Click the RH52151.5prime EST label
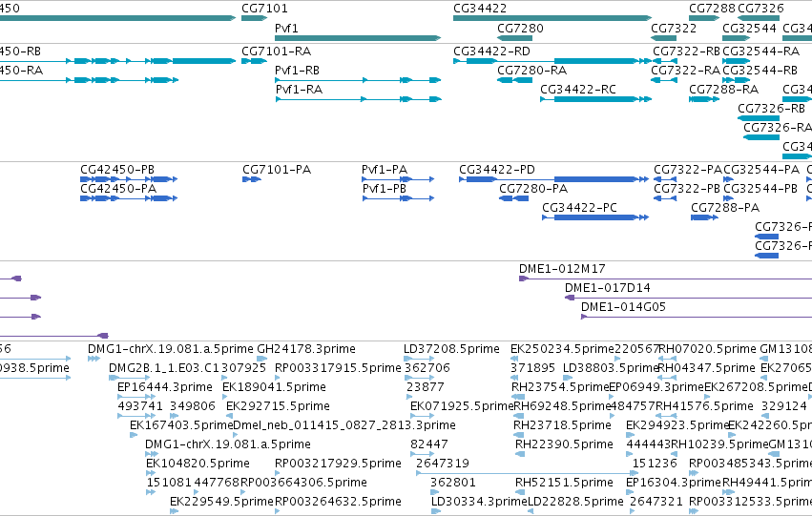Image resolution: width=812 pixels, height=516 pixels. 565,483
